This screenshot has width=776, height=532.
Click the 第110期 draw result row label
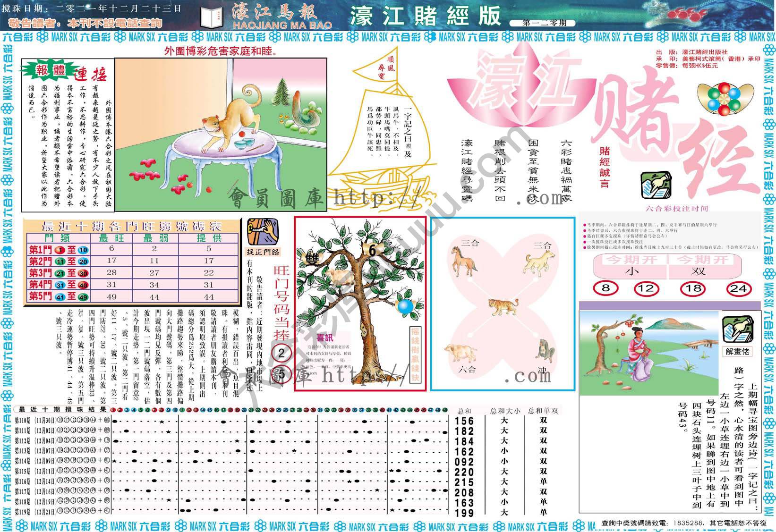[x=62, y=420]
